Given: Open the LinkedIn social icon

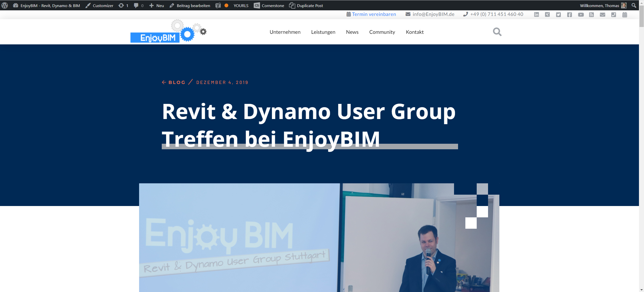Looking at the screenshot, I should [536, 15].
